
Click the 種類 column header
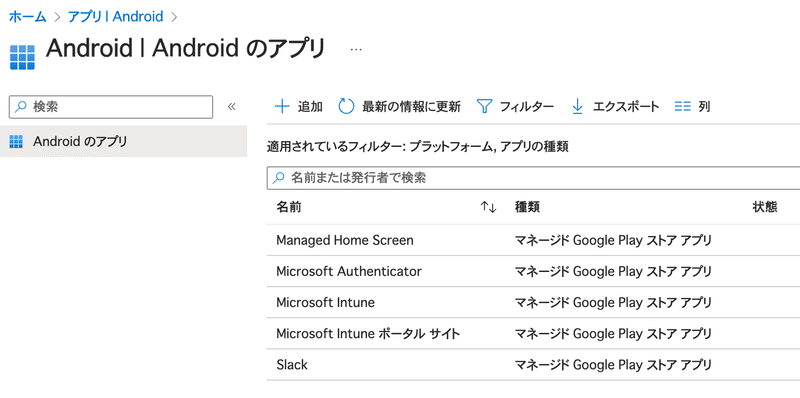528,207
